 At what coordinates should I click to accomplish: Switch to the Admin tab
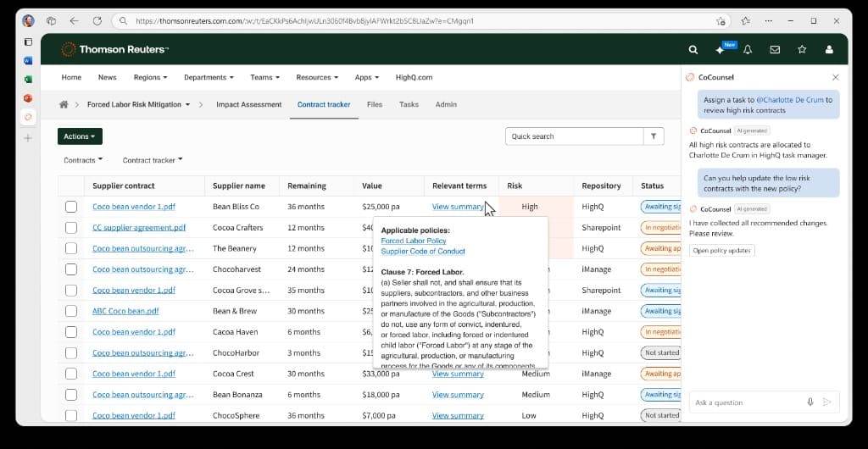[446, 104]
